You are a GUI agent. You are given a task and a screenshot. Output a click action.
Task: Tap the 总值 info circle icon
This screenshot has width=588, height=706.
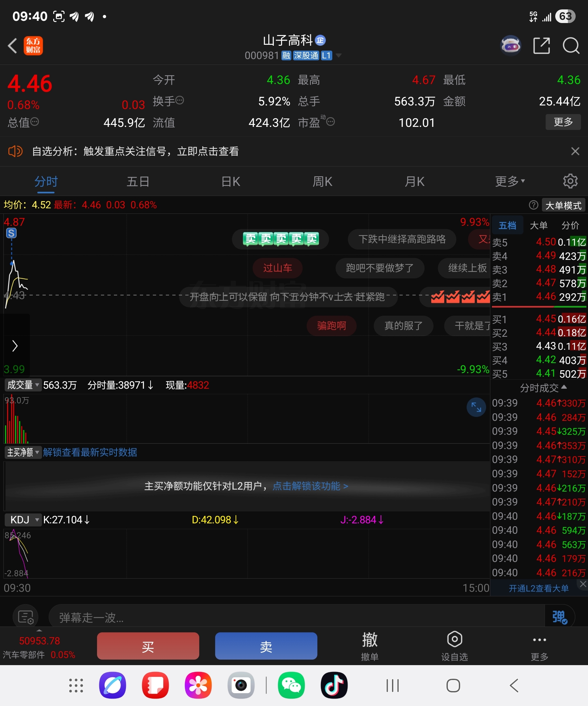tap(35, 121)
